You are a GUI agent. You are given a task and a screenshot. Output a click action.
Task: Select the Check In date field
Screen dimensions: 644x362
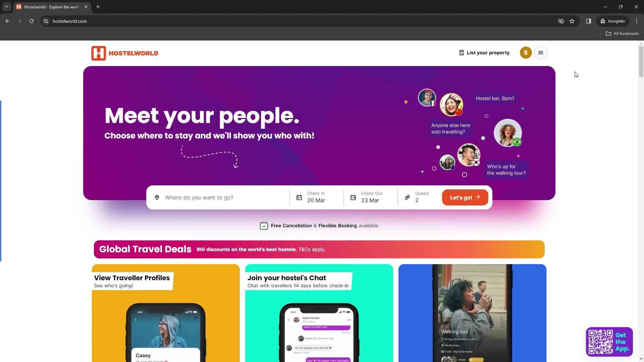(316, 197)
